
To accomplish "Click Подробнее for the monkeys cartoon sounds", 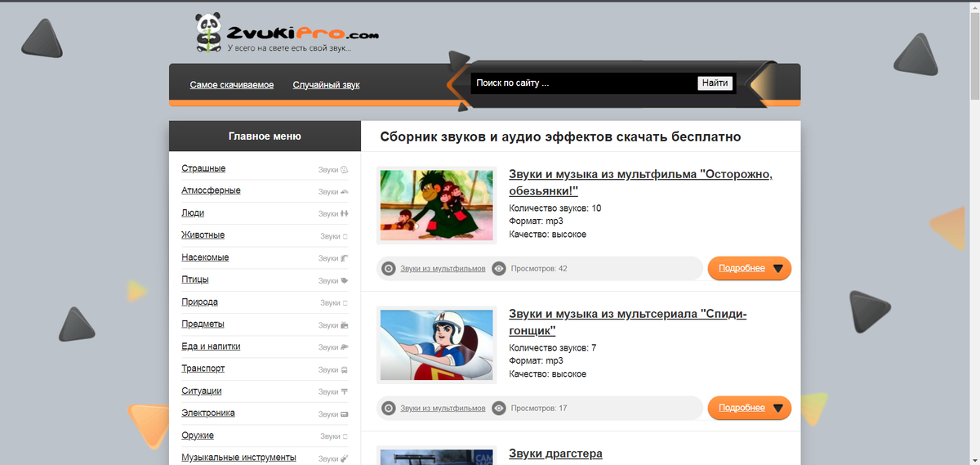I will point(750,268).
